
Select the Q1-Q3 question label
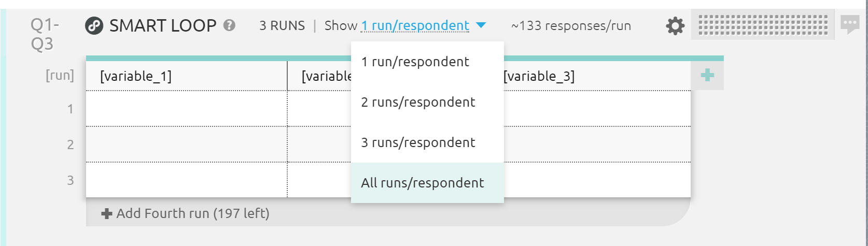45,34
